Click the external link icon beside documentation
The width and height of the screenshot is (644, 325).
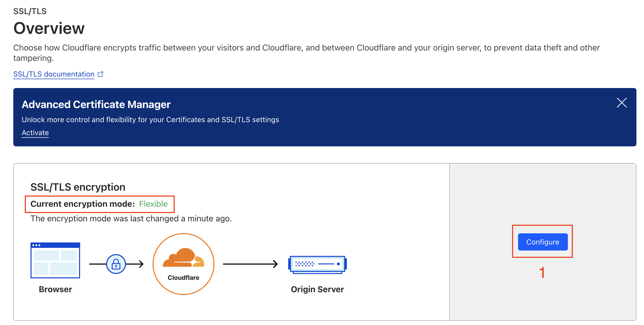pyautogui.click(x=101, y=74)
